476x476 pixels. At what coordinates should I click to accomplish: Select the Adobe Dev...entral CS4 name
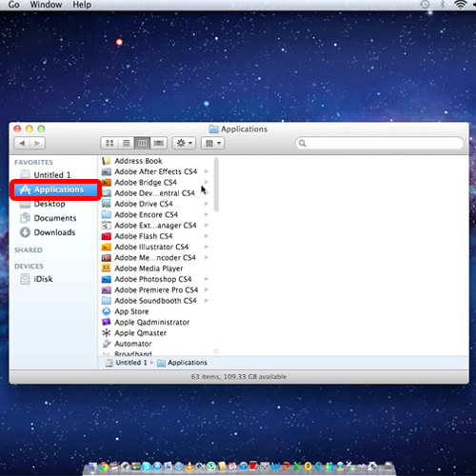pos(154,193)
